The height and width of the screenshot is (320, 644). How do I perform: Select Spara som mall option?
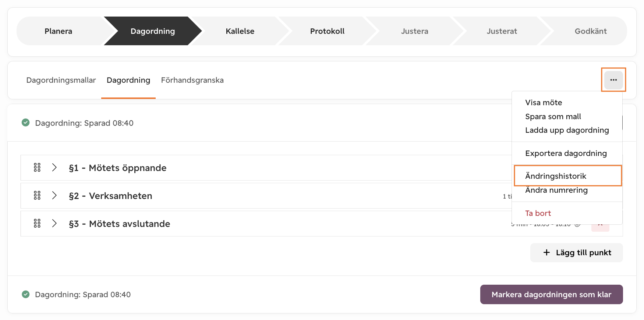pos(553,117)
